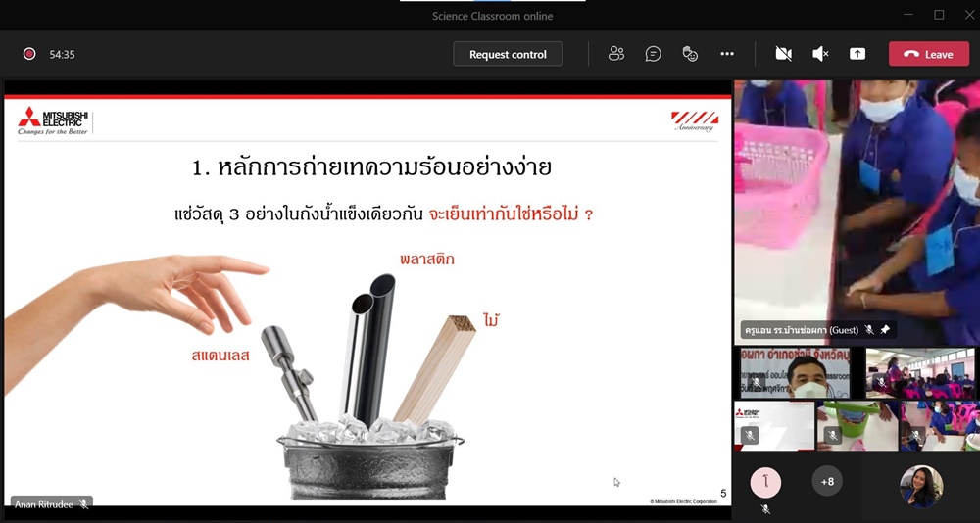Click the ไม้ label on slide
The image size is (980, 523).
(x=492, y=320)
